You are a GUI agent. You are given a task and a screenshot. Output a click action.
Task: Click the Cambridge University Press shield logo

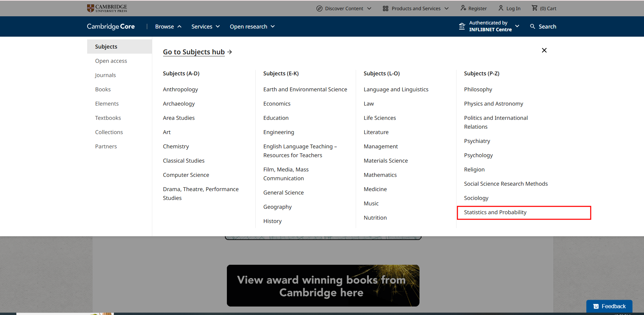pos(91,8)
